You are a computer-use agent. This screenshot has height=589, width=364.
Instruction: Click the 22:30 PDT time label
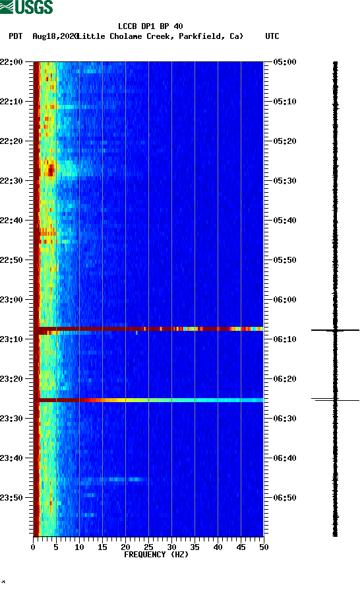[11, 181]
